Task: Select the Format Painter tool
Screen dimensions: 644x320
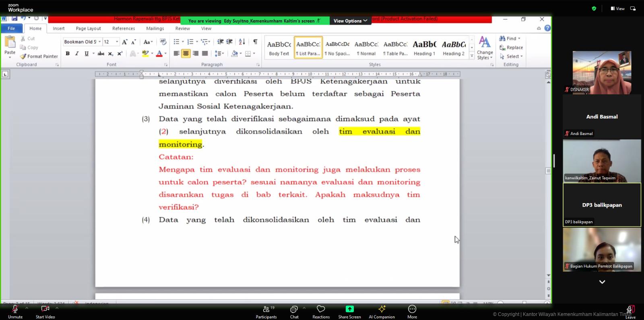Action: click(39, 56)
